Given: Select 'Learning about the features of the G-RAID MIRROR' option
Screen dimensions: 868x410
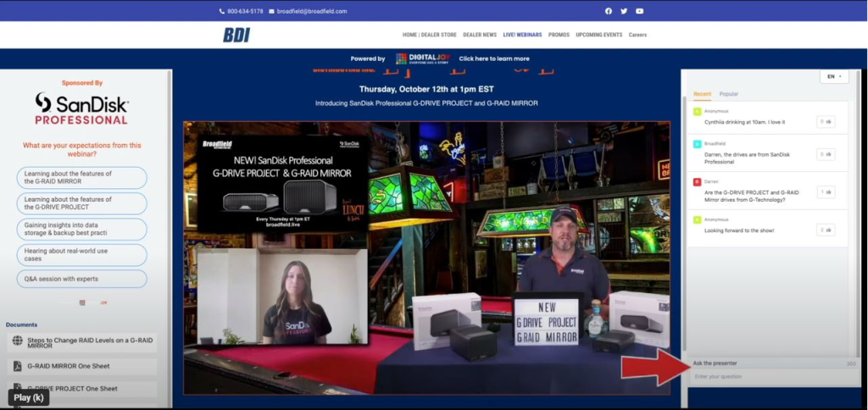Looking at the screenshot, I should click(x=81, y=177).
